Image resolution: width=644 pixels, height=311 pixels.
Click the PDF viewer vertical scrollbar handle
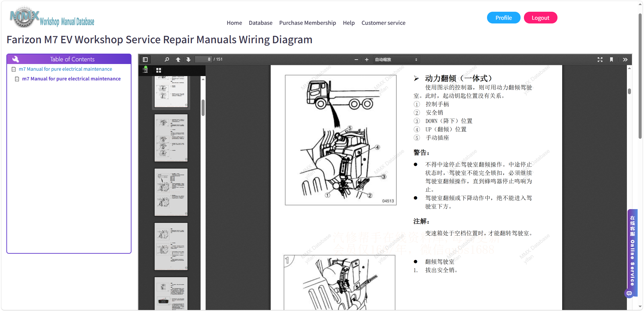(x=630, y=91)
